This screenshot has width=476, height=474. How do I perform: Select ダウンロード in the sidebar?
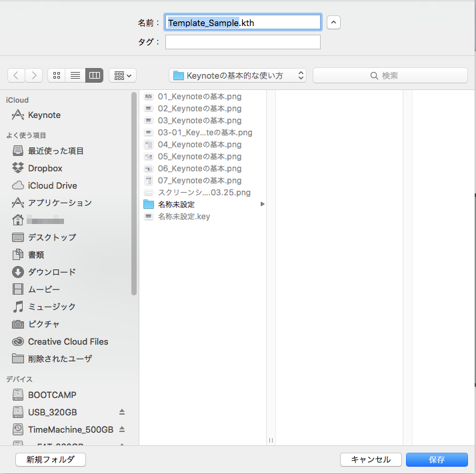click(x=51, y=272)
